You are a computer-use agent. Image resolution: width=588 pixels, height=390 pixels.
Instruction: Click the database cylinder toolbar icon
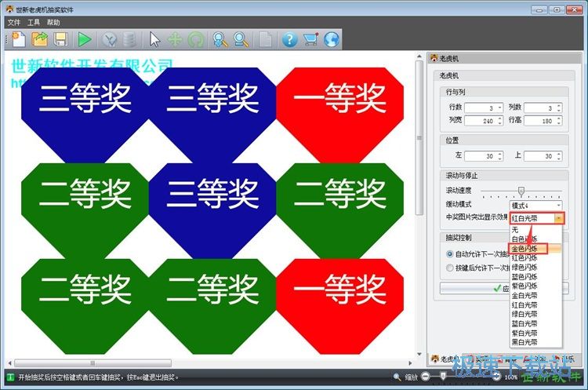[x=129, y=39]
